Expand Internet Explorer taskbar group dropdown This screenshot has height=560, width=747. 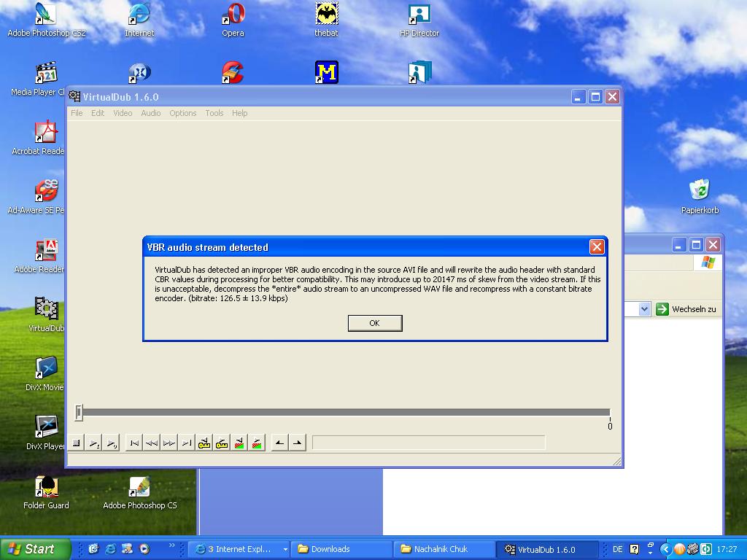(x=285, y=549)
